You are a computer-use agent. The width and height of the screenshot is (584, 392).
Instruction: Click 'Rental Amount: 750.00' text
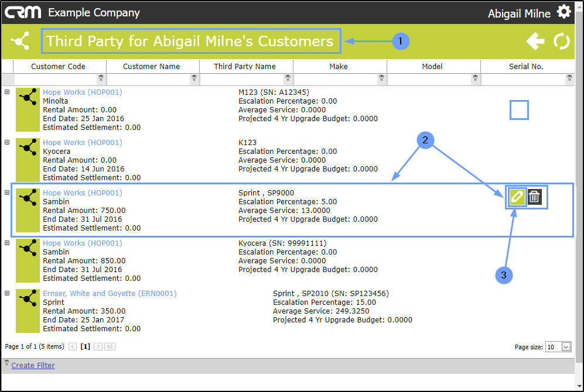(x=84, y=210)
